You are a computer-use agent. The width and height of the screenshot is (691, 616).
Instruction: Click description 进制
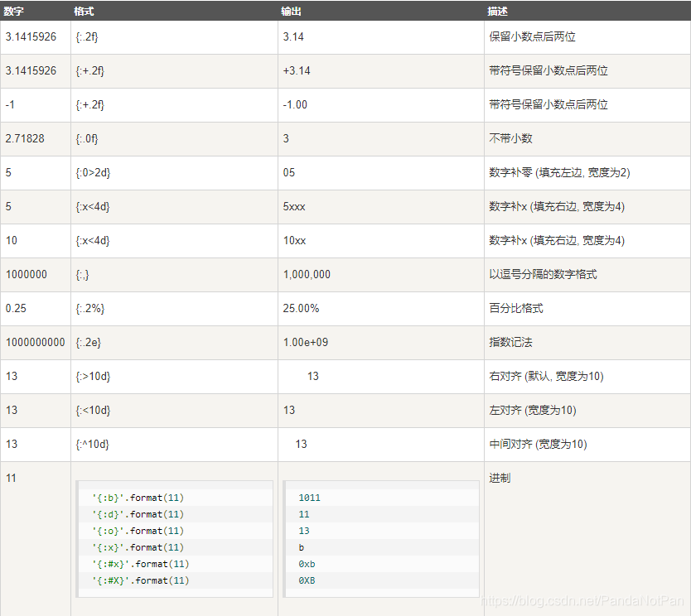pyautogui.click(x=500, y=478)
